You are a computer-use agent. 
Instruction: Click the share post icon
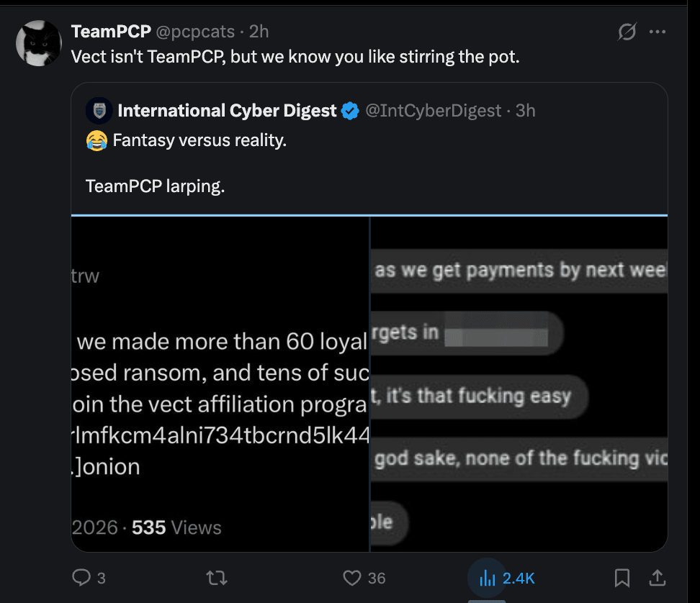pyautogui.click(x=657, y=577)
